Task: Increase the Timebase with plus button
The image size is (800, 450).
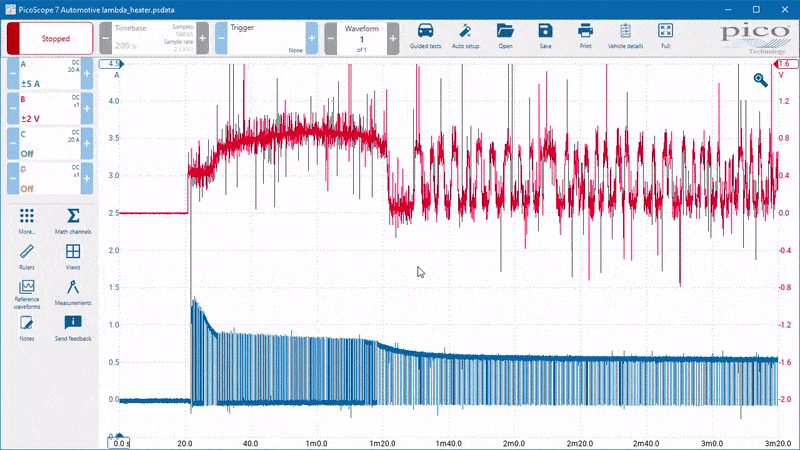Action: pyautogui.click(x=203, y=38)
